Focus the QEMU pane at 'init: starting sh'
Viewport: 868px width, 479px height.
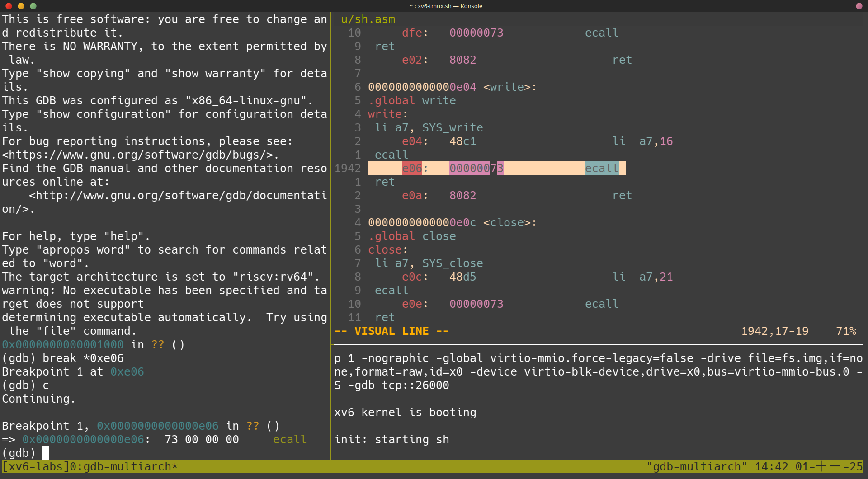[x=392, y=440]
